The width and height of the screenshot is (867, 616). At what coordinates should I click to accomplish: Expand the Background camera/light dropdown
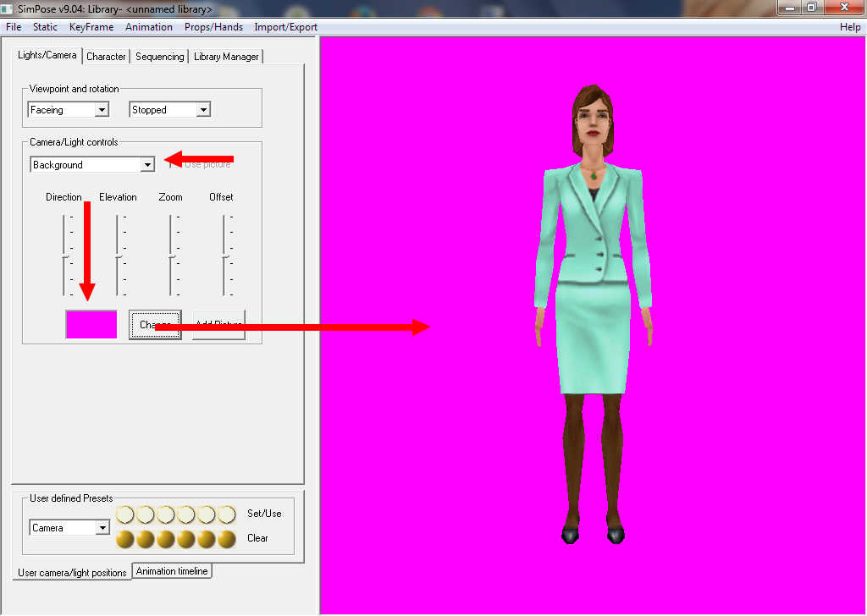click(147, 165)
